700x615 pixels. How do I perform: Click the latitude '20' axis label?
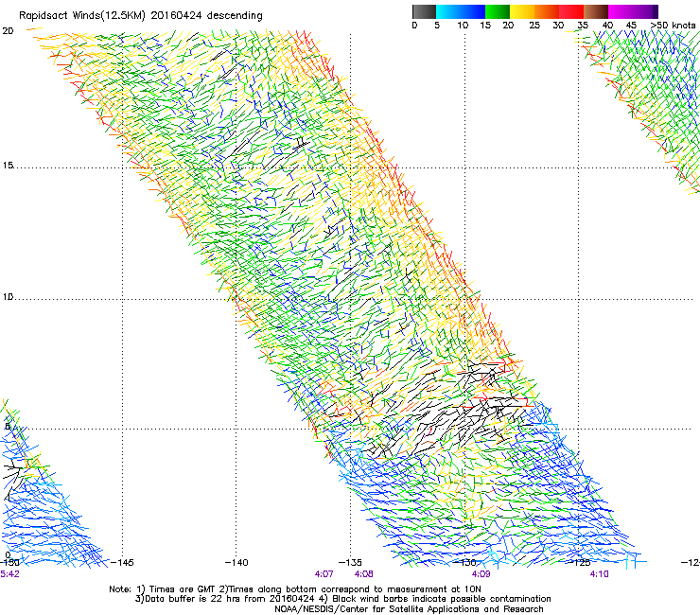pyautogui.click(x=8, y=31)
